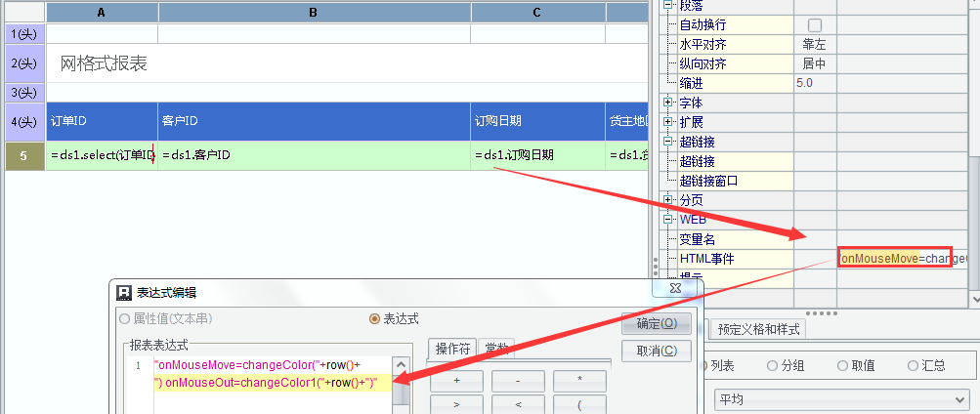Insert the plus operator

point(456,380)
